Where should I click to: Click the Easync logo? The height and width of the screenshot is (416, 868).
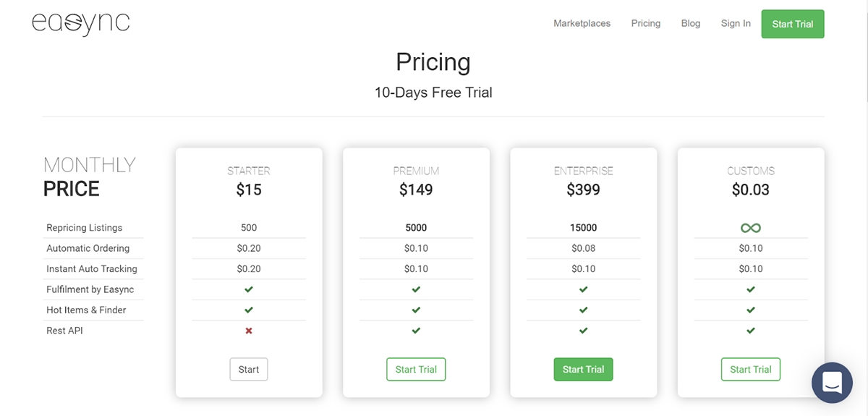coord(80,23)
